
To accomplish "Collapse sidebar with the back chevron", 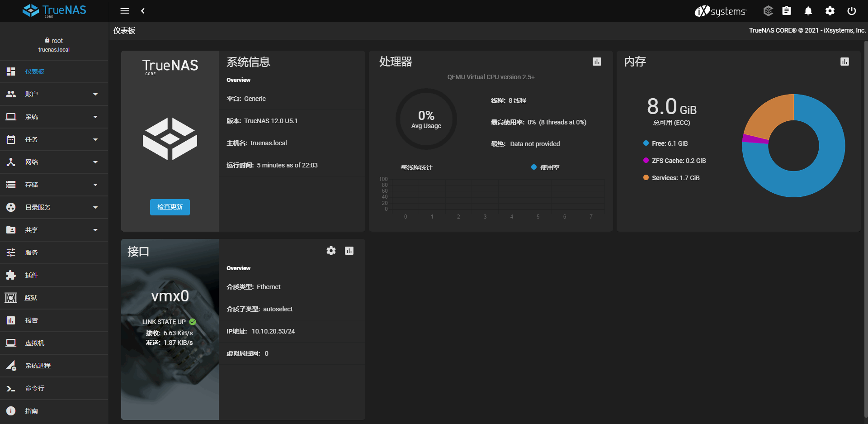I will [143, 11].
